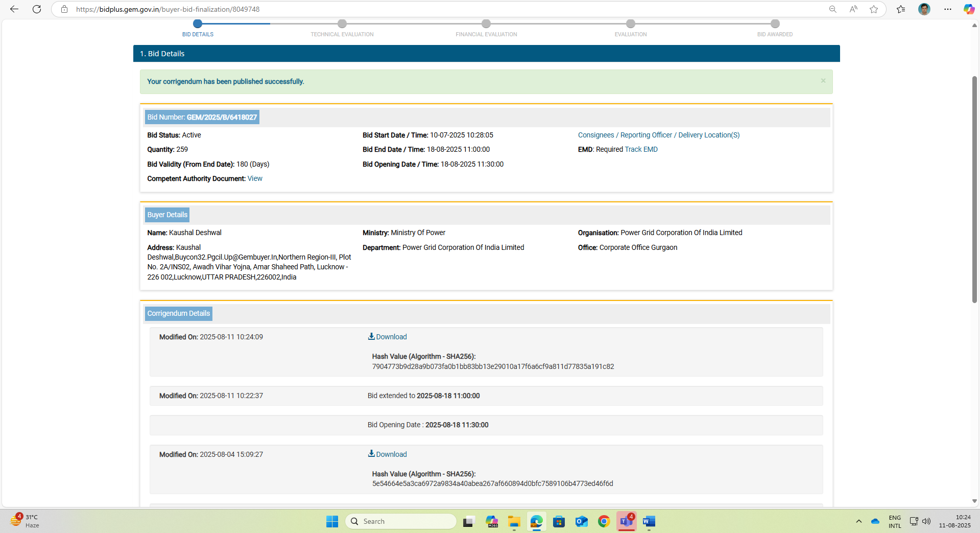The width and height of the screenshot is (980, 533).
Task: Open Google Chrome from taskbar
Action: tap(604, 521)
